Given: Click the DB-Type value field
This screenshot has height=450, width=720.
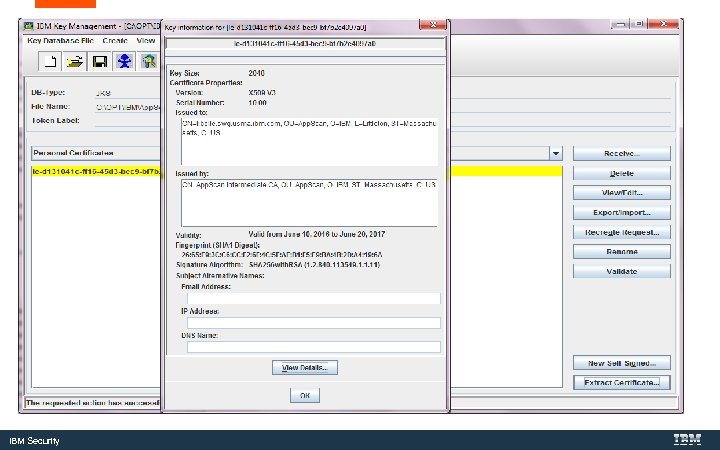Looking at the screenshot, I should pyautogui.click(x=128, y=93).
